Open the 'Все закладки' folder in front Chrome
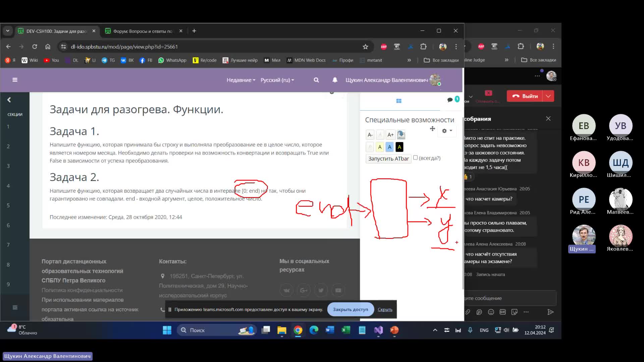Screen dimensions: 644x362 [x=441, y=60]
